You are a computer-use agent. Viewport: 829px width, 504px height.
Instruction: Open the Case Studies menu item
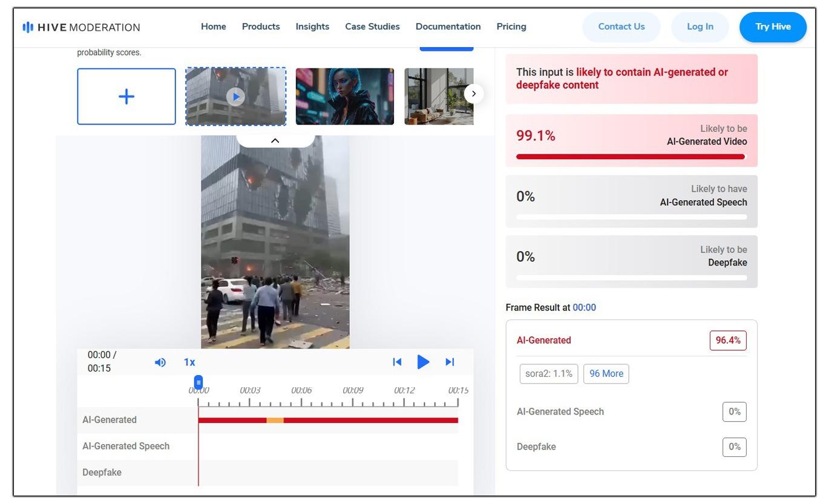click(x=372, y=27)
